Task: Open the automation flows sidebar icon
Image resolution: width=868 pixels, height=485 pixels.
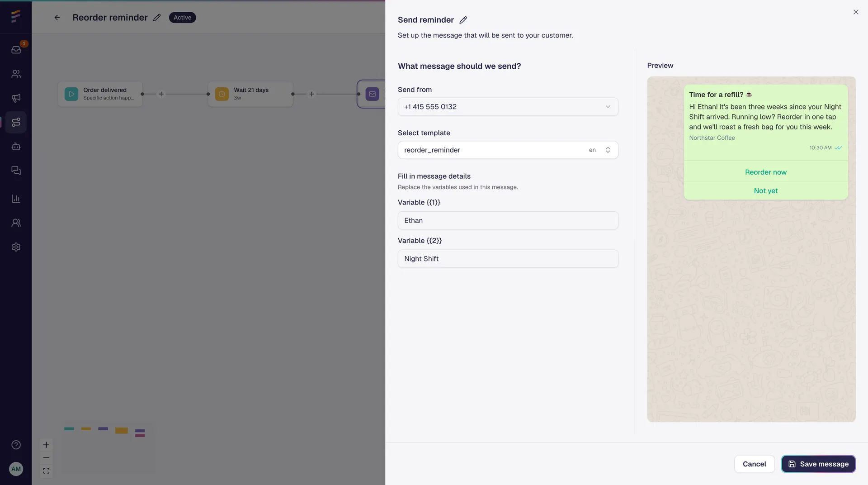Action: (x=16, y=122)
